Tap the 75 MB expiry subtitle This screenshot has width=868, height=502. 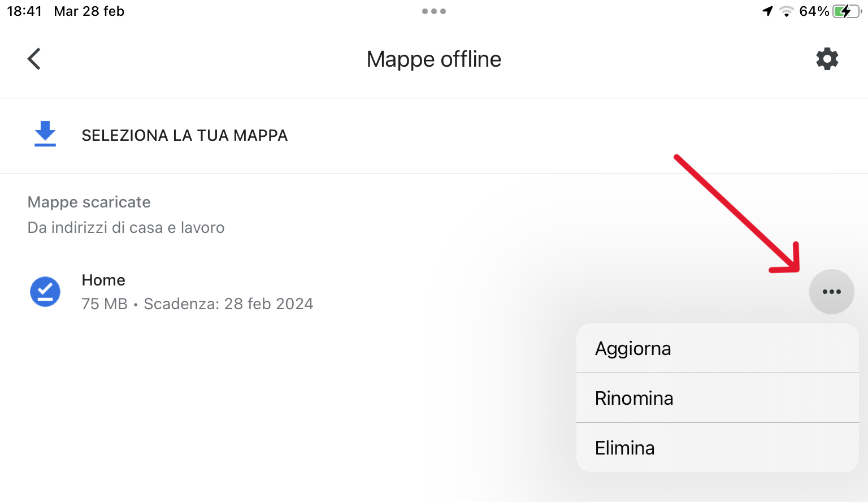click(x=197, y=304)
